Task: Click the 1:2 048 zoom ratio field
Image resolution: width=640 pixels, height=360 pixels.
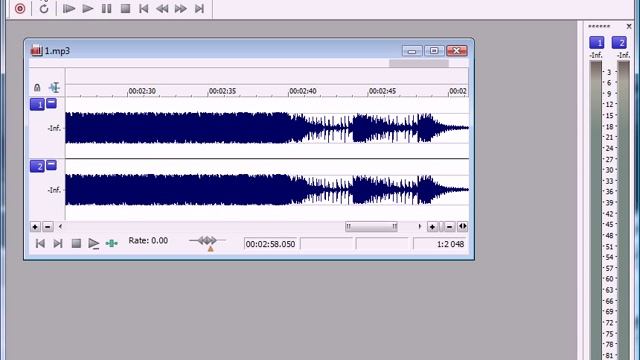Action: 439,244
